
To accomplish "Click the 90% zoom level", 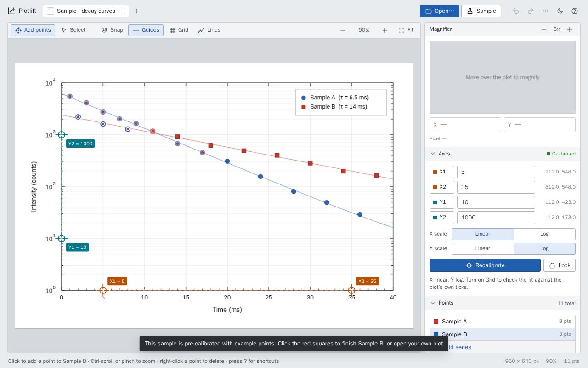I will pyautogui.click(x=364, y=30).
